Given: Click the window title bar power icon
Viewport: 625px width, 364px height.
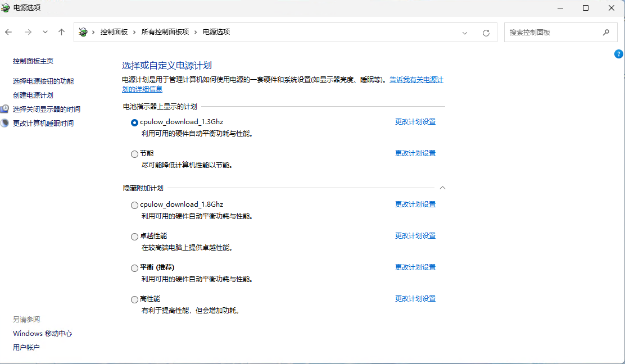Looking at the screenshot, I should coord(5,7).
